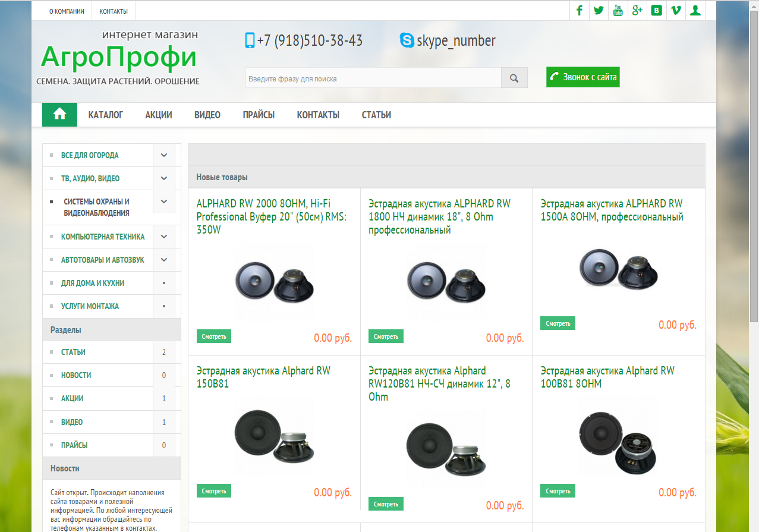Open КОМПЬЮТЕРНАЯ ТЕХНИКА category link

click(103, 237)
